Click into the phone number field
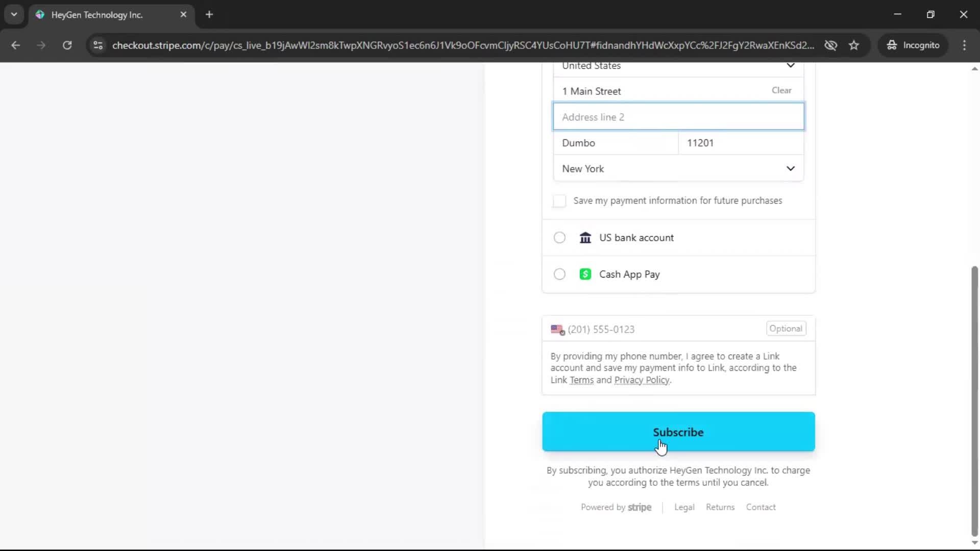 664,330
